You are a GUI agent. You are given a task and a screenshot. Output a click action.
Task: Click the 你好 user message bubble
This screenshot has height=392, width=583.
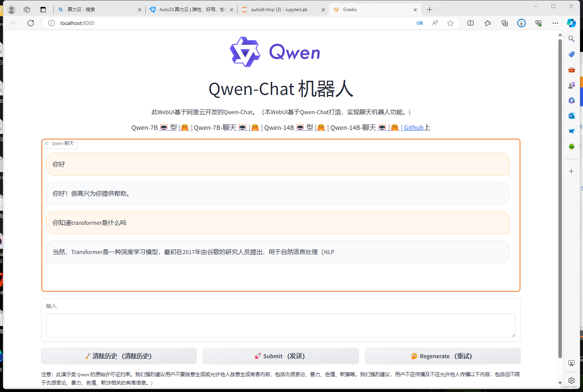pyautogui.click(x=278, y=164)
